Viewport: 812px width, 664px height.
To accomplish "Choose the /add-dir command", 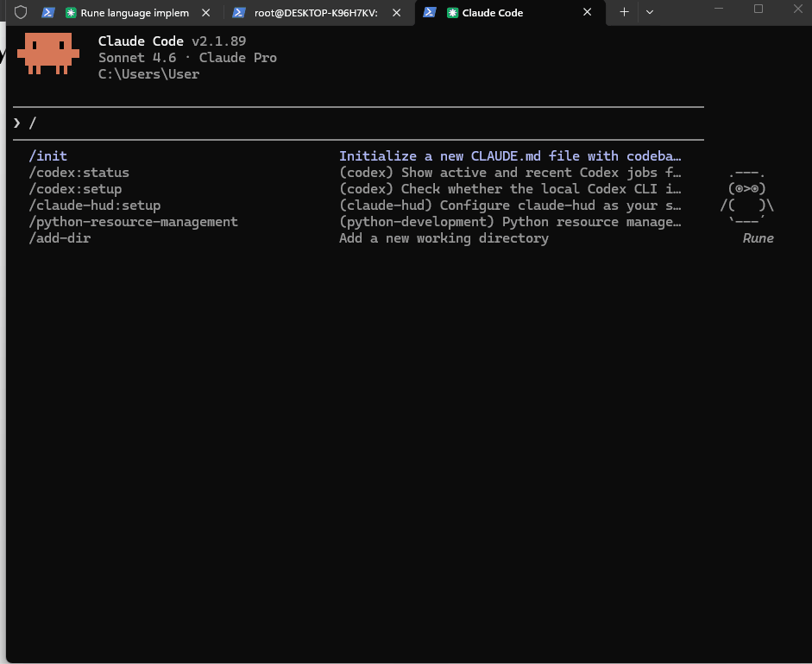I will tap(60, 238).
